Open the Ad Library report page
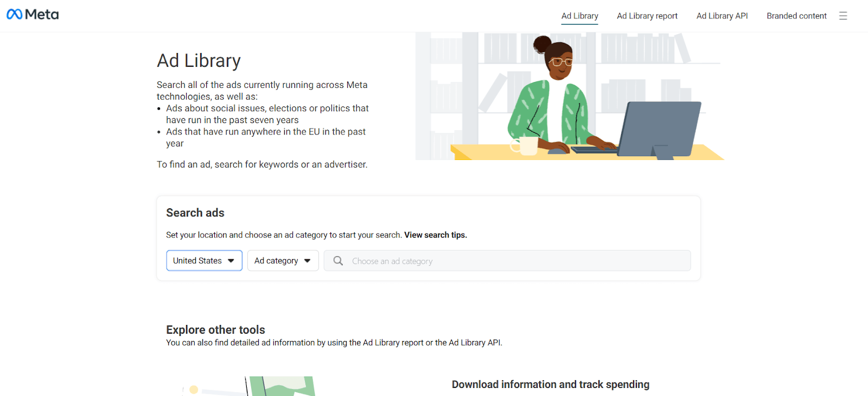Image resolution: width=868 pixels, height=396 pixels. 647,16
